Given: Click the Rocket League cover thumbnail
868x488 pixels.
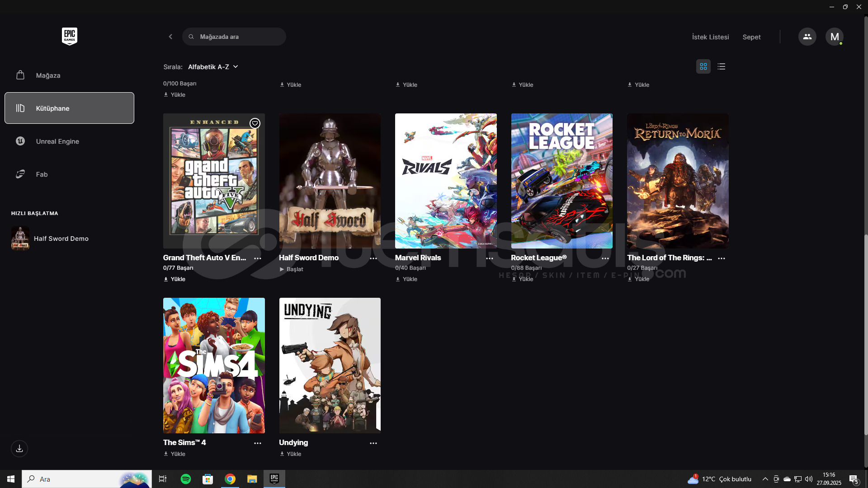Looking at the screenshot, I should [x=561, y=181].
